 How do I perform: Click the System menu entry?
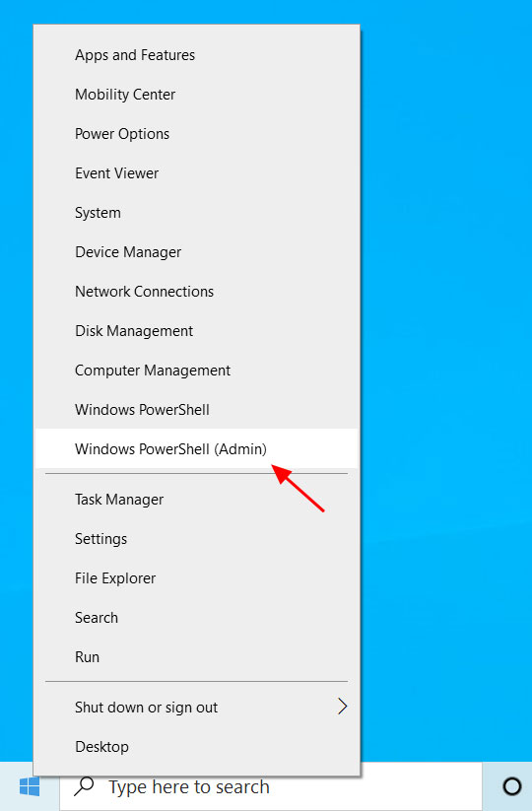click(196, 213)
